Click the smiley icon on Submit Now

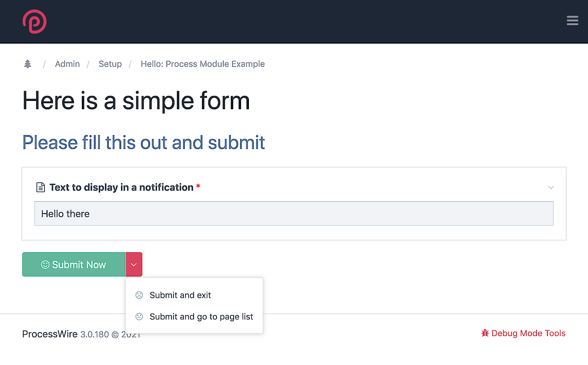tap(45, 265)
